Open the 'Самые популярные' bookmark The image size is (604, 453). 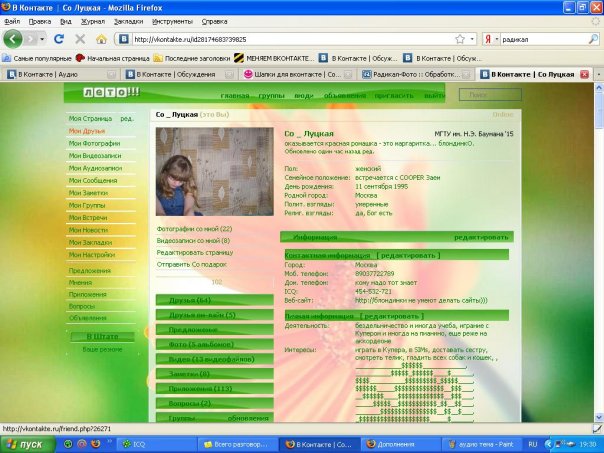tap(37, 59)
